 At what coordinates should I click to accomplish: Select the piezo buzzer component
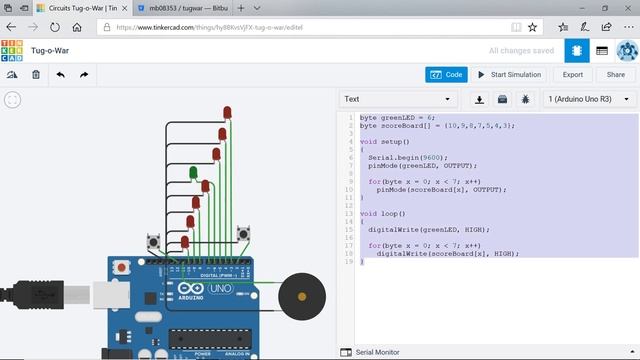[x=302, y=297]
